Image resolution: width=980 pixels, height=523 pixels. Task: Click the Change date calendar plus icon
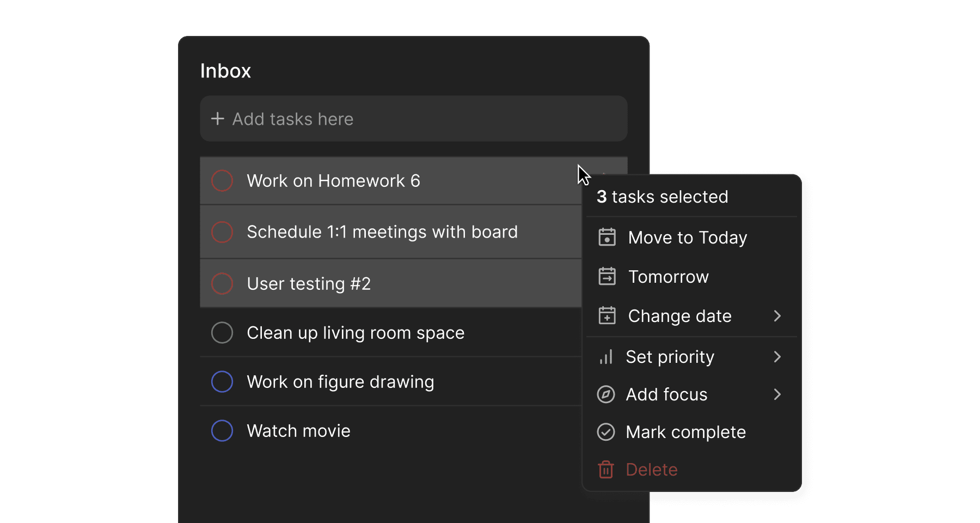click(607, 316)
